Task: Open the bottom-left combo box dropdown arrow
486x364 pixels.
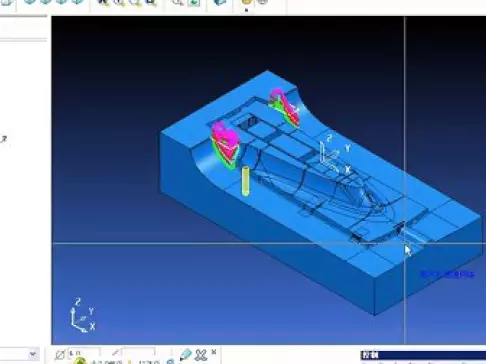Action: [x=32, y=353]
